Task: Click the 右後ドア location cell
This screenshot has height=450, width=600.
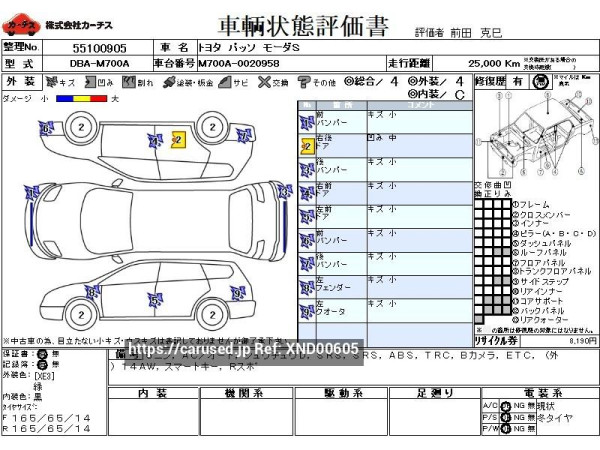Action: [342, 146]
